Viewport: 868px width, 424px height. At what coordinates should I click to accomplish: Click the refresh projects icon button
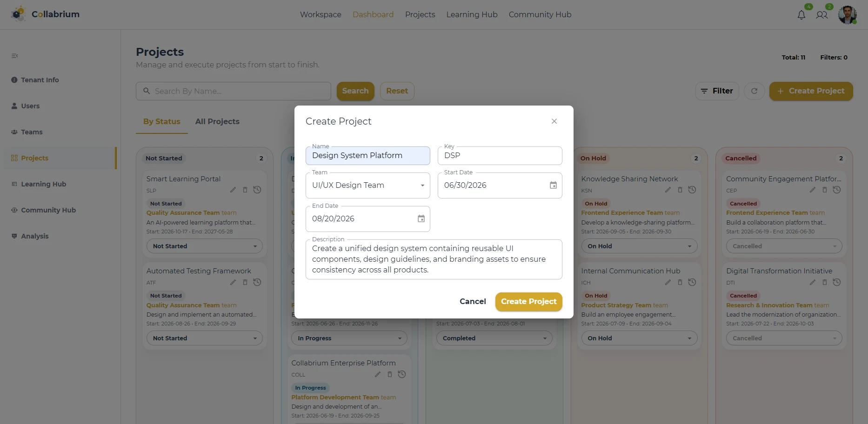754,91
